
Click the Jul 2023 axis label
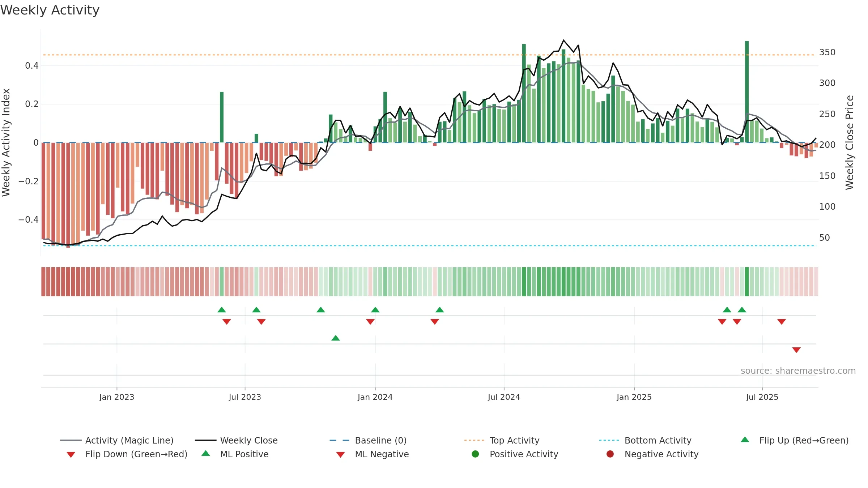click(x=245, y=397)
